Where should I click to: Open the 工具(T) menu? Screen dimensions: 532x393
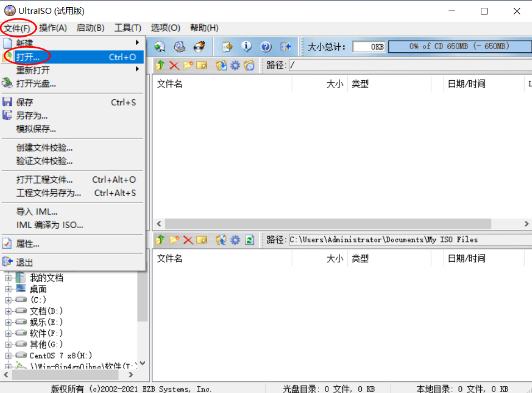coord(127,28)
